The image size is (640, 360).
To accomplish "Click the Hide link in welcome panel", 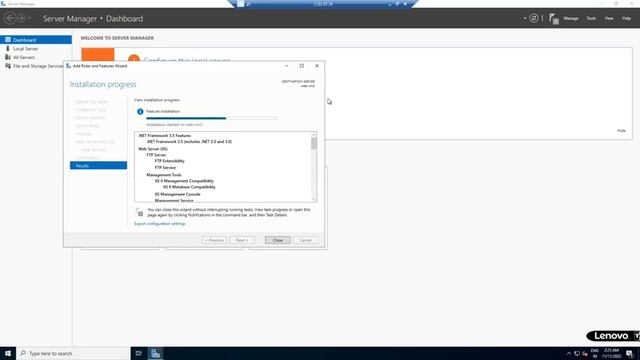I will tap(621, 131).
